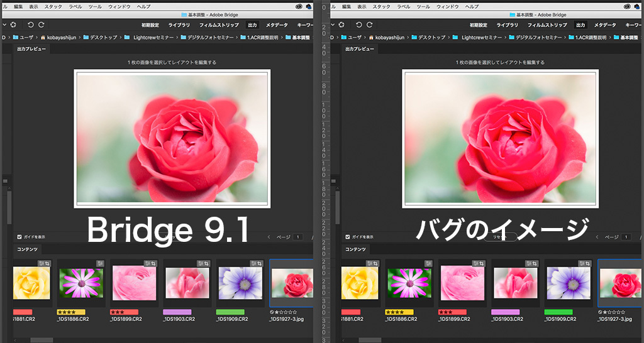Click crop badge on _1DS1899.CR2, left window

coord(153,263)
